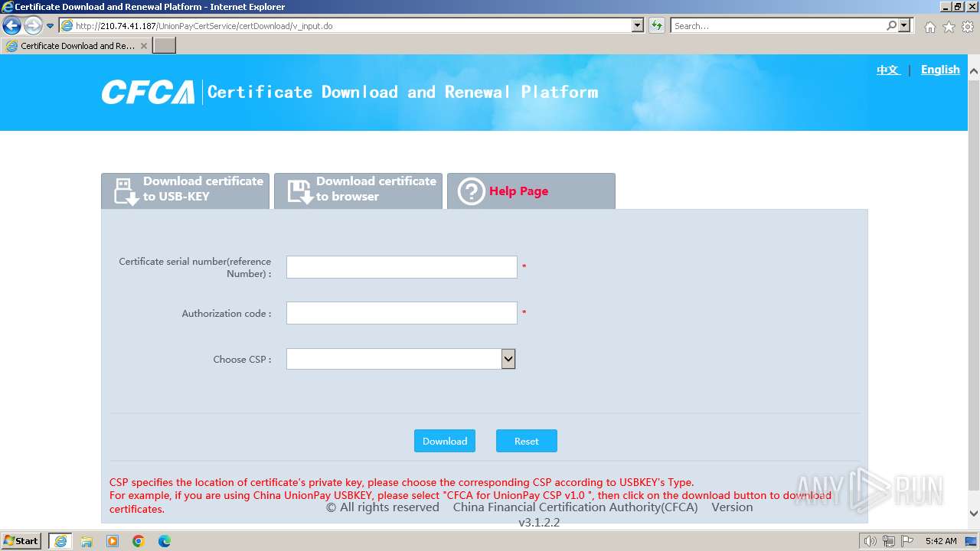Switch language to 中文

[888, 70]
